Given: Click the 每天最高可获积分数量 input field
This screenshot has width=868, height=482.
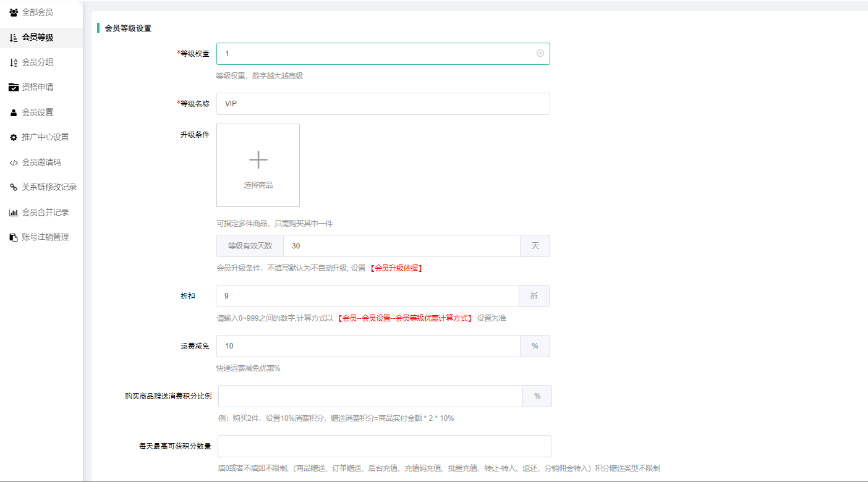Looking at the screenshot, I should coord(384,446).
